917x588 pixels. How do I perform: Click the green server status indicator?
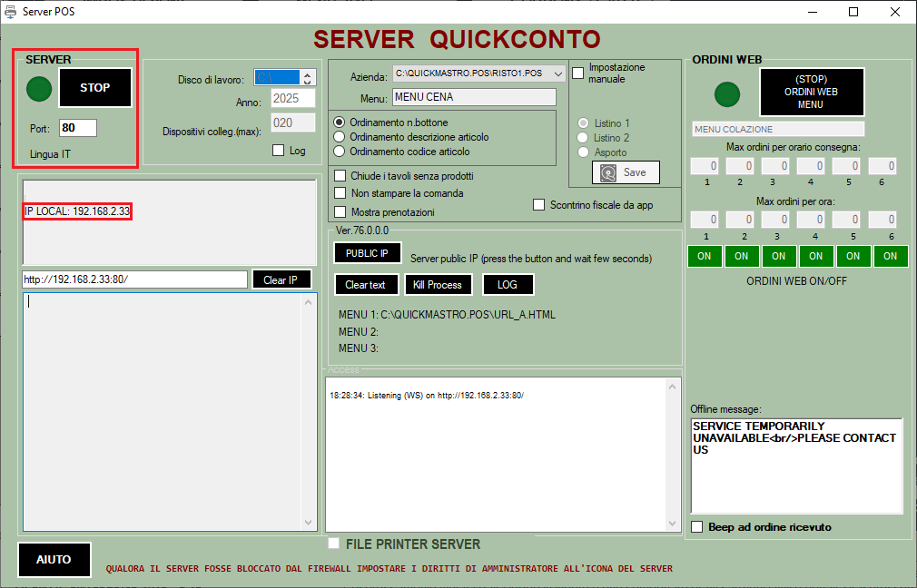39,89
